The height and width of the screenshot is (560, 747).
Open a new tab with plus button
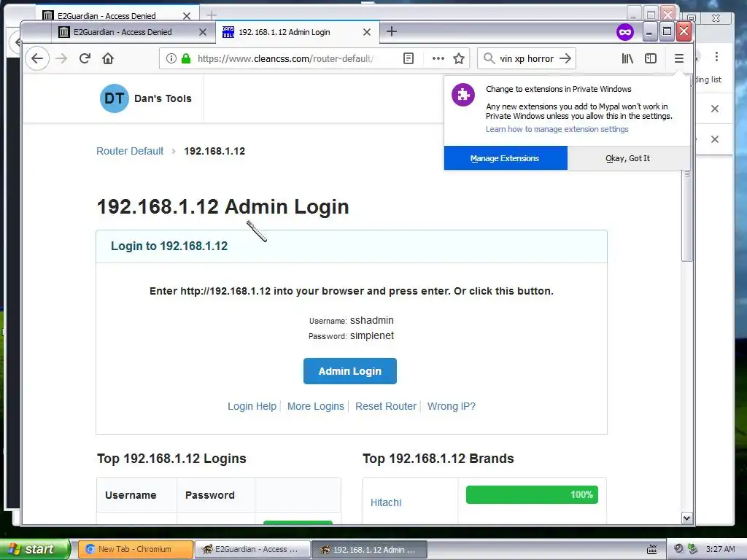(x=392, y=31)
